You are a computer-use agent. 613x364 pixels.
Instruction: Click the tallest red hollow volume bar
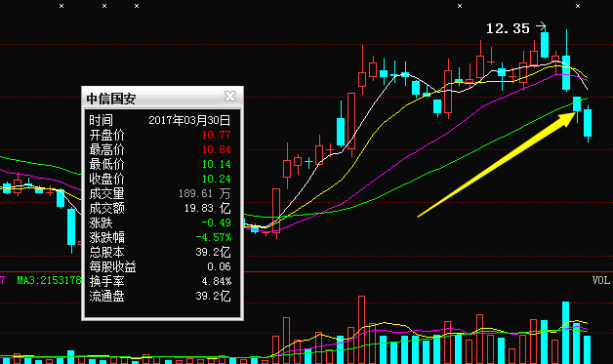(x=361, y=330)
